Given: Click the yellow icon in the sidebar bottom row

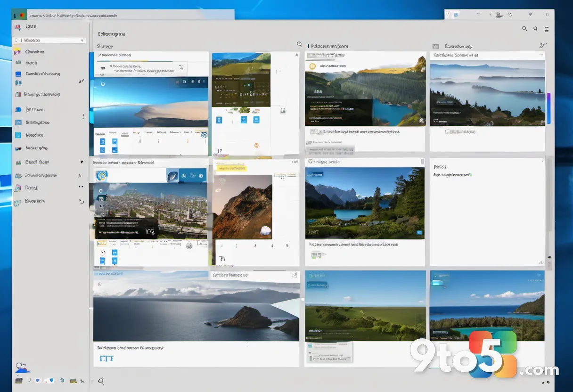Looking at the screenshot, I should (73, 380).
